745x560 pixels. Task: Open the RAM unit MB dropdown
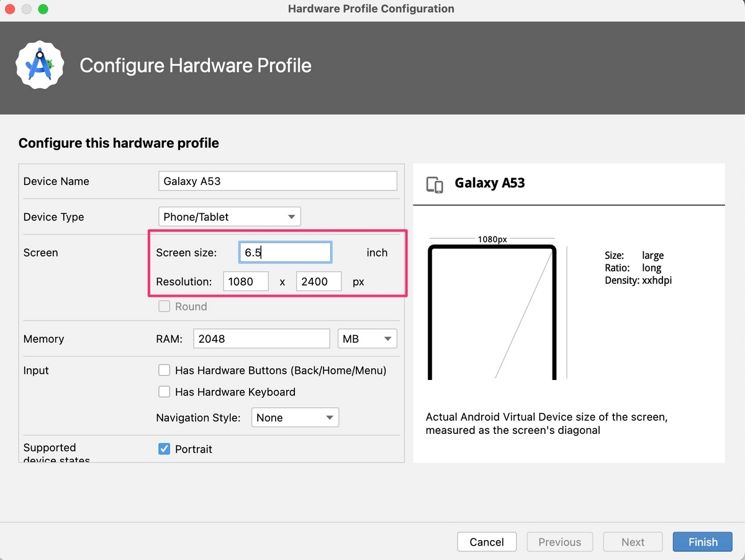click(x=367, y=339)
